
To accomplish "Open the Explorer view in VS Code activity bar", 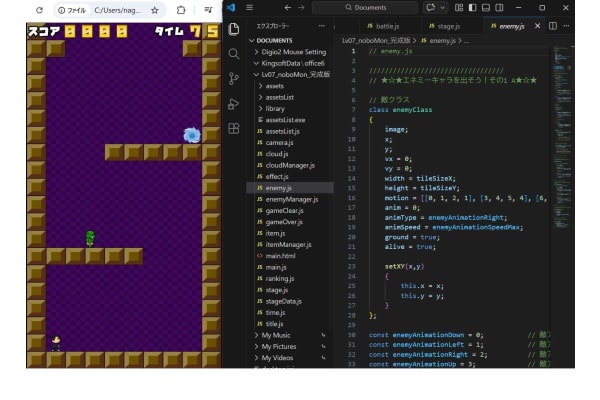I will [x=234, y=29].
